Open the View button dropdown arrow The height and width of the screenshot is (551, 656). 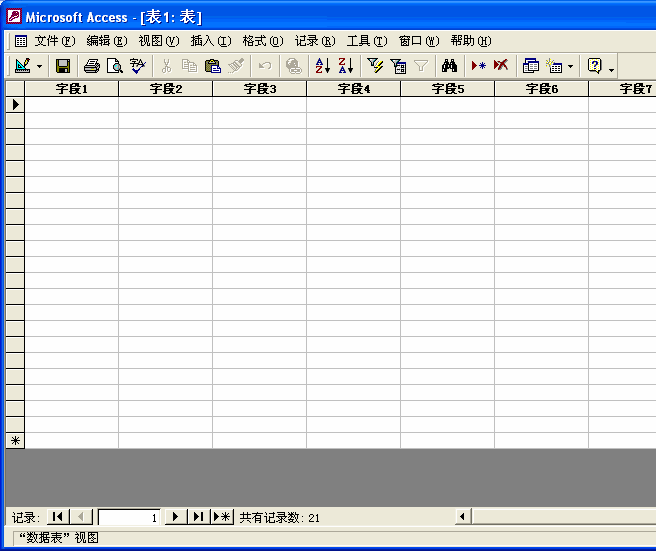[39, 66]
